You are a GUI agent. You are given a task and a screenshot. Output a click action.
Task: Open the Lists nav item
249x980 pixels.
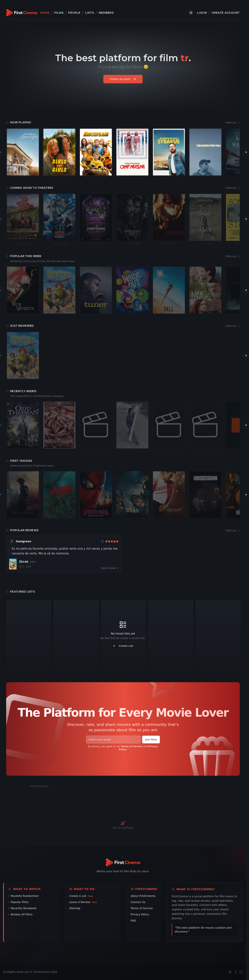pos(90,13)
